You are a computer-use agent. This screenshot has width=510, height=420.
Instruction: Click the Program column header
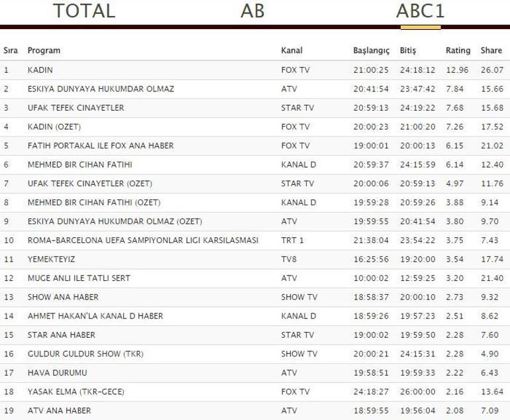click(x=44, y=50)
